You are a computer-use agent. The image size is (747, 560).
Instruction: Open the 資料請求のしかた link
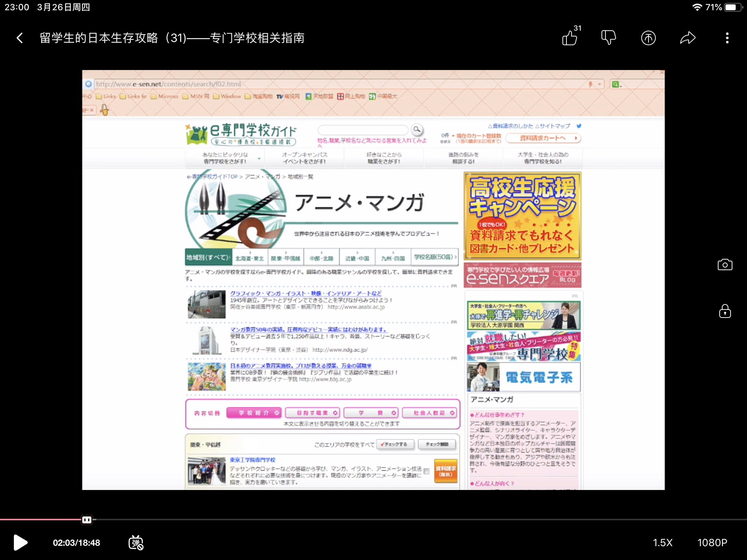tap(510, 126)
